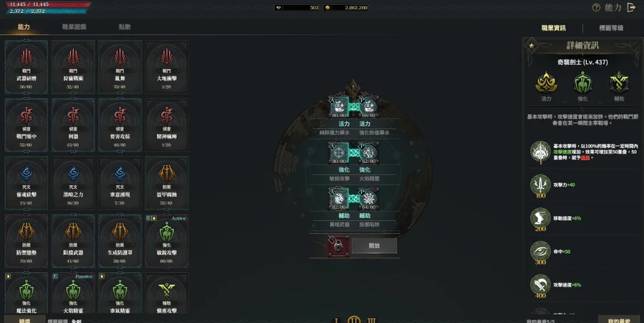
Task: Exit the ability screen via exit icon
Action: tap(631, 7)
